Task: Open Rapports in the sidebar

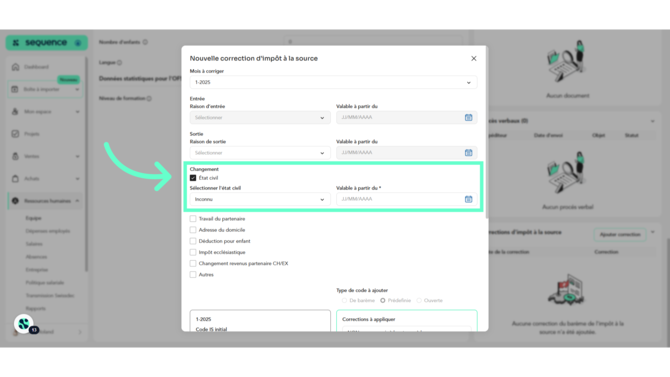Action: tap(35, 308)
